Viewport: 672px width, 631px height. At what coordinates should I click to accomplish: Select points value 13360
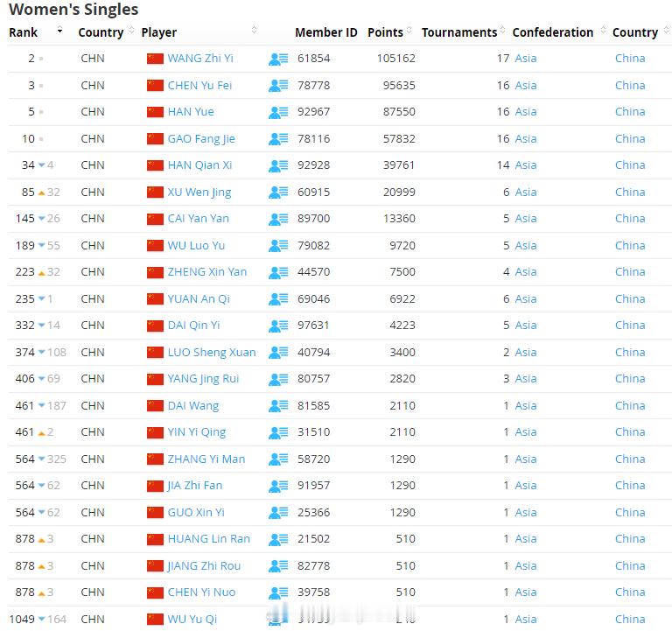(399, 219)
